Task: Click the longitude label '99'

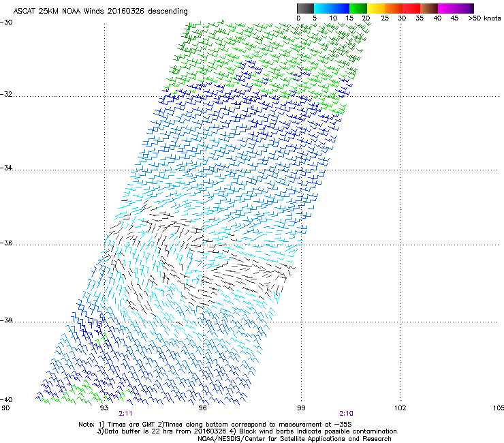Action: pyautogui.click(x=301, y=408)
